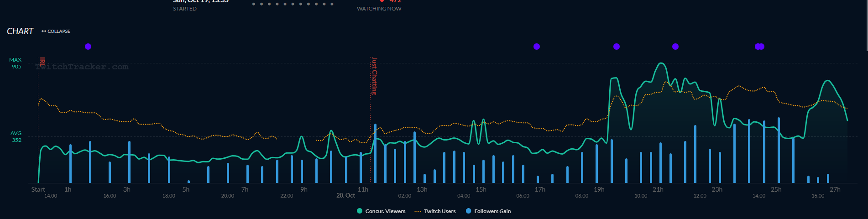Click the MAX 905 axis label
This screenshot has height=219, width=868.
point(16,63)
